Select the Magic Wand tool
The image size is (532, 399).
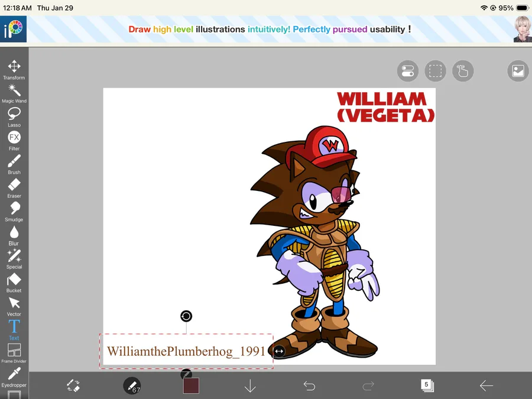14,93
